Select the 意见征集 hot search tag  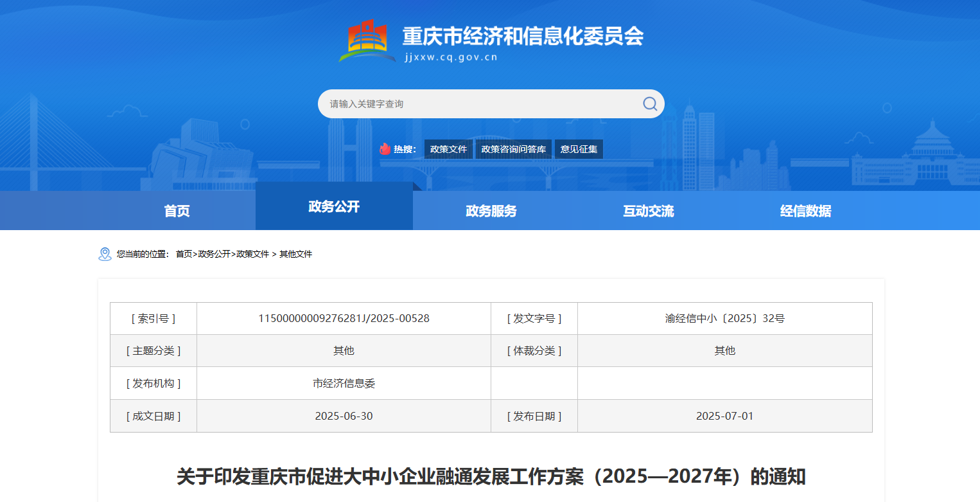(x=579, y=149)
